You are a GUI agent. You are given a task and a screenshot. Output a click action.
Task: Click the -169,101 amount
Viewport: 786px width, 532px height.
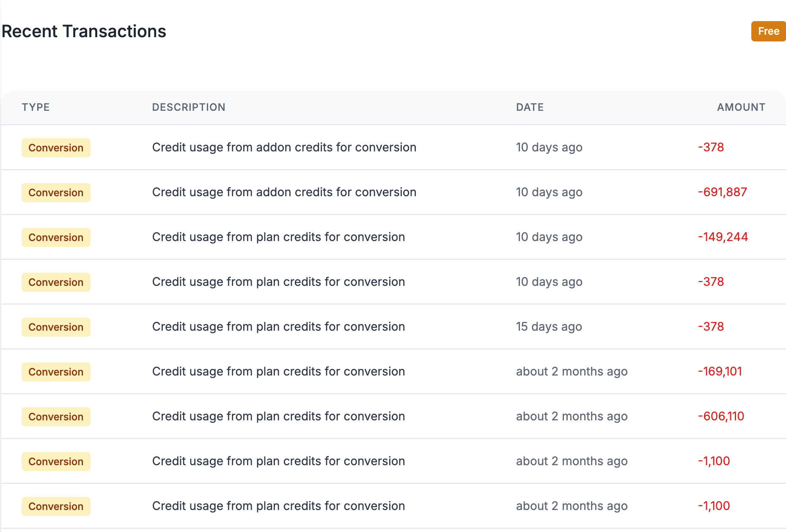[x=720, y=371]
